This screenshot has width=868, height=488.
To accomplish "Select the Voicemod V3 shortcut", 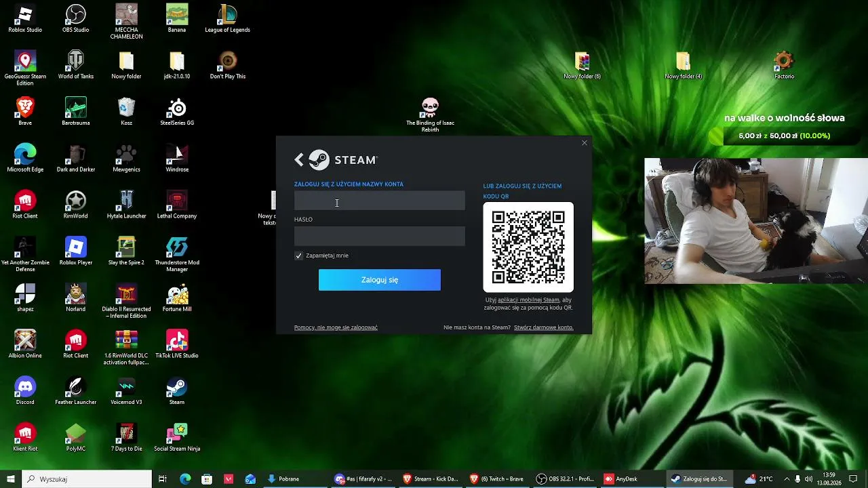I will pyautogui.click(x=126, y=391).
